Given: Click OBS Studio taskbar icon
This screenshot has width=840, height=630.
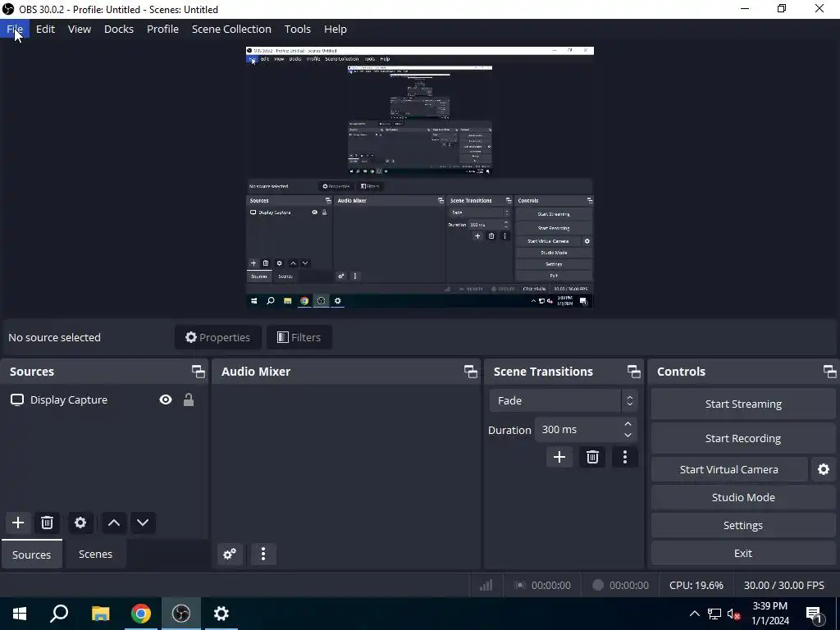Looking at the screenshot, I should tap(181, 614).
